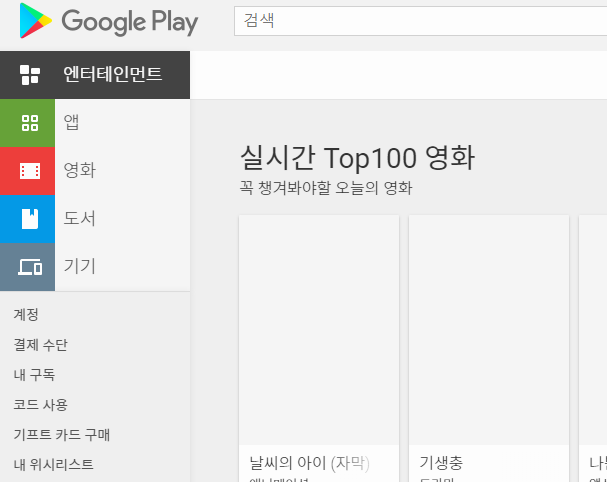The width and height of the screenshot is (607, 482).
Task: Click the green 앱 icon tile
Action: point(27,123)
